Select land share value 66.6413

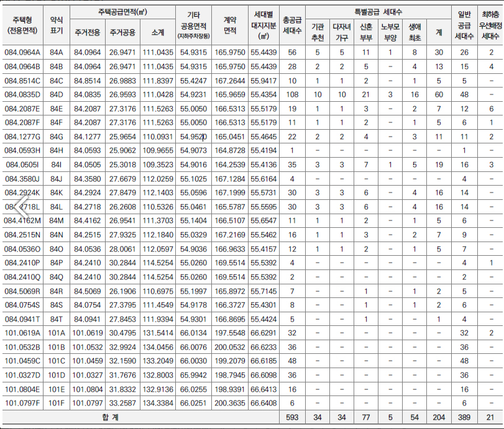pos(263,389)
